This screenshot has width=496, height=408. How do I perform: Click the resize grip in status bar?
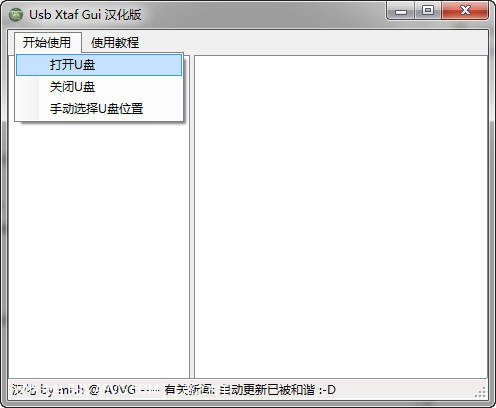481,392
